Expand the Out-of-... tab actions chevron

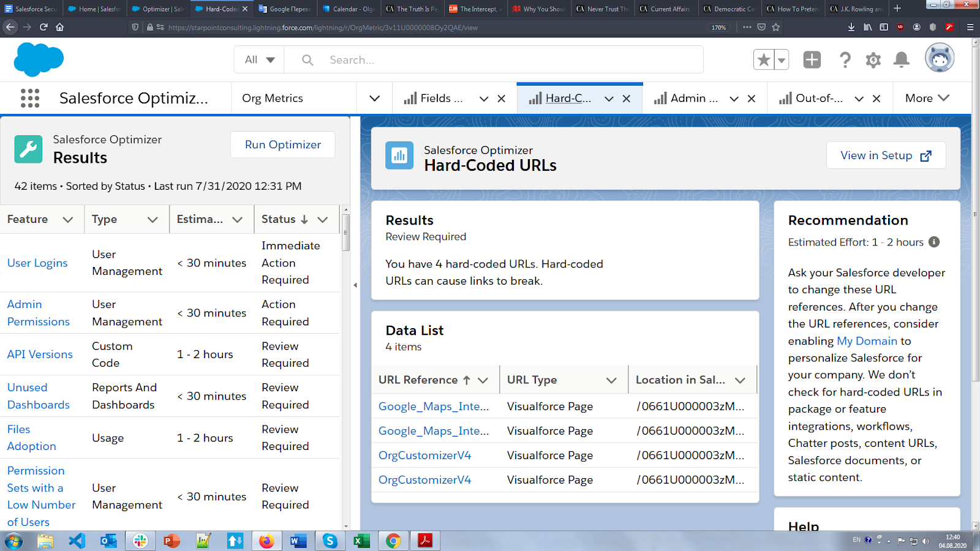coord(859,99)
